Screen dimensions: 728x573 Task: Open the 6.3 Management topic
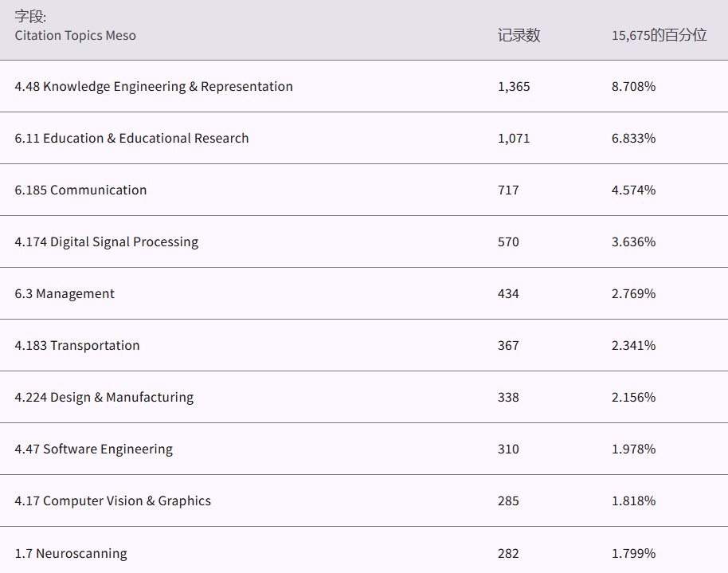(65, 293)
